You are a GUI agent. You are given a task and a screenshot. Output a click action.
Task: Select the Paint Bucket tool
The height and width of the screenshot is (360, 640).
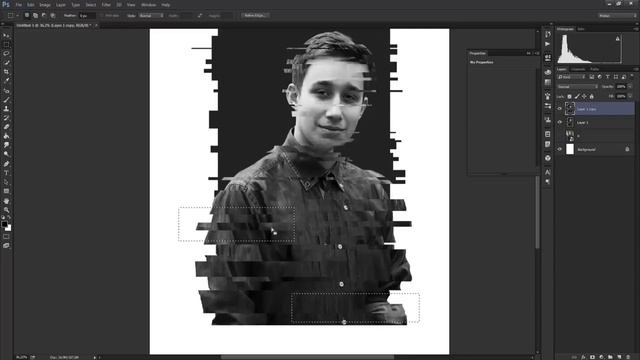tap(6, 136)
